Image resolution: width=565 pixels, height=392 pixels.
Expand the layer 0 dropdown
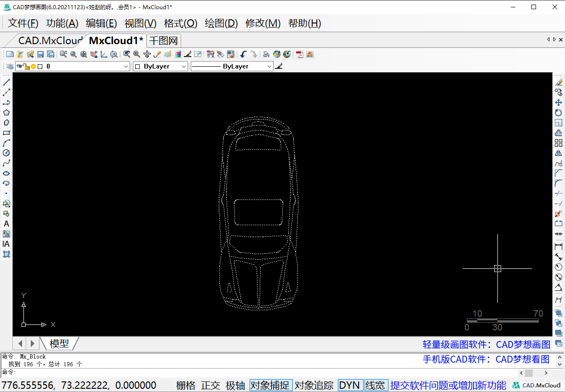coord(126,67)
